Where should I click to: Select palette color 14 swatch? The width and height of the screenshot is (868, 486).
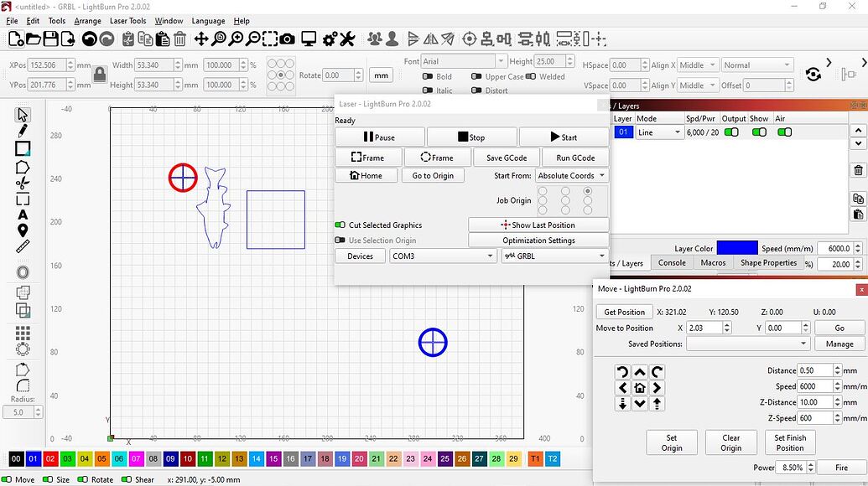click(257, 458)
